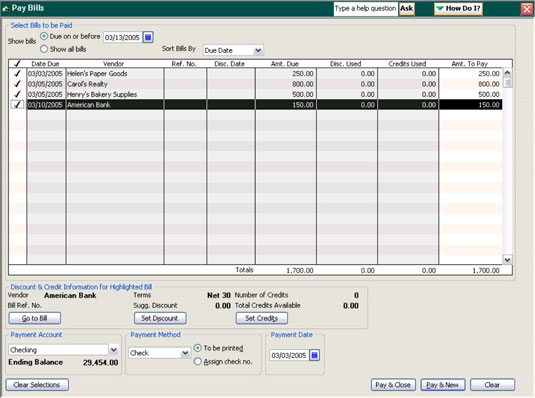Open the Sort Bills By dropdown
This screenshot has width=535, height=398.
[x=258, y=51]
